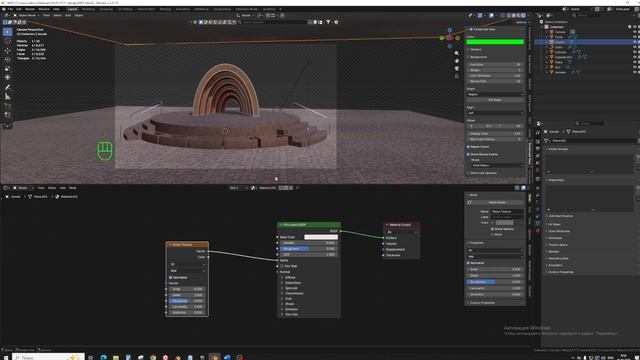The height and width of the screenshot is (360, 640).
Task: Toggle camera view gizmo in viewport
Action: (x=456, y=68)
